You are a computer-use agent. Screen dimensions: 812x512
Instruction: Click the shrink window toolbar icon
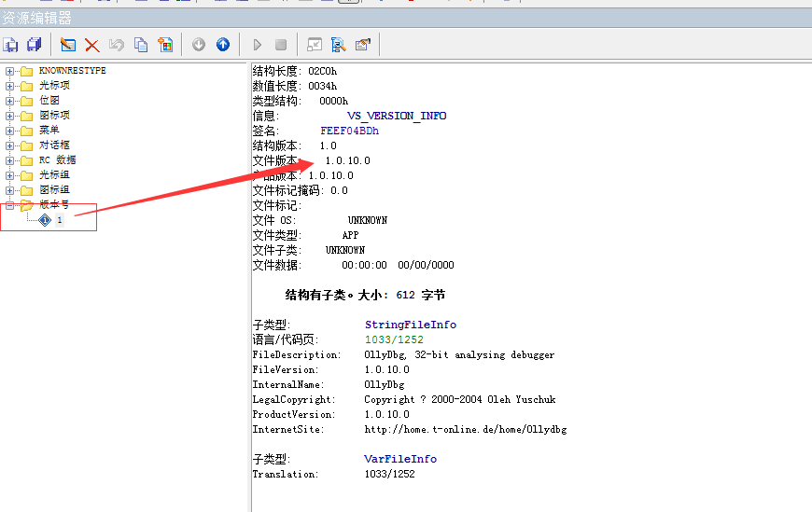click(x=315, y=45)
